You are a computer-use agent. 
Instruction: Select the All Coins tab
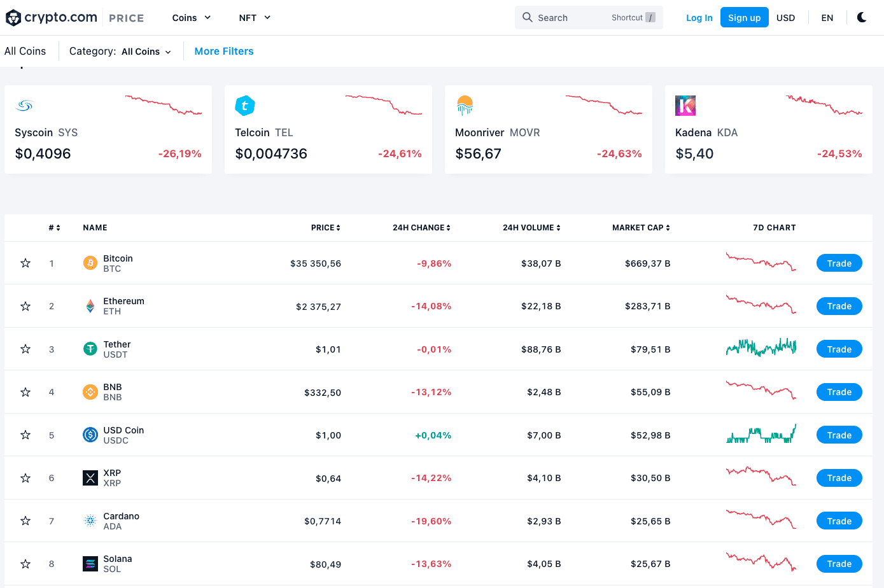[25, 51]
